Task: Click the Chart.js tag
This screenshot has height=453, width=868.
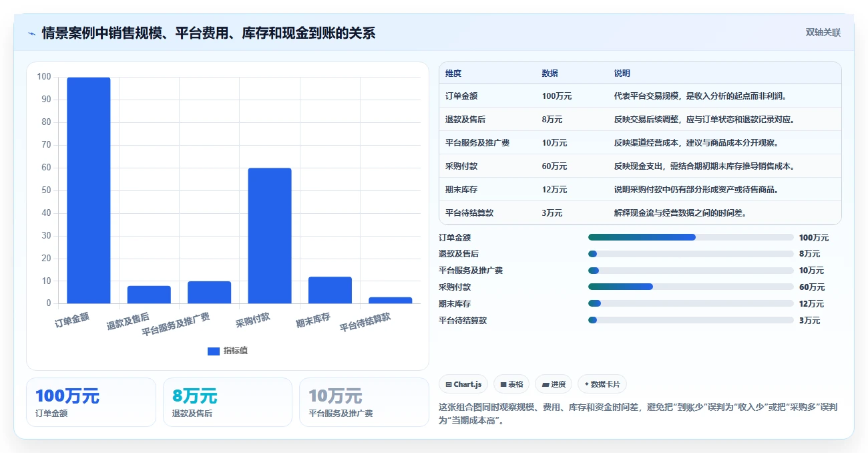Action: (463, 384)
